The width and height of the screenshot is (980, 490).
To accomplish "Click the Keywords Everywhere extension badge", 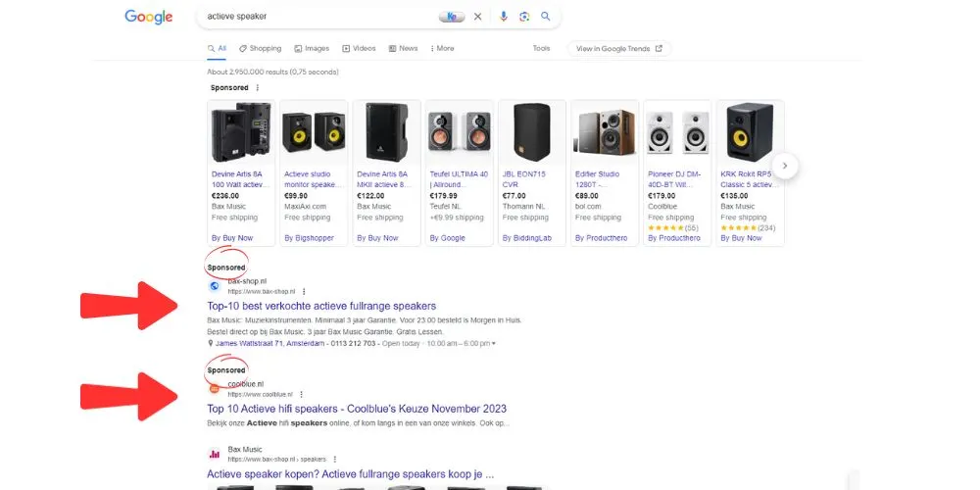I will 452,17.
